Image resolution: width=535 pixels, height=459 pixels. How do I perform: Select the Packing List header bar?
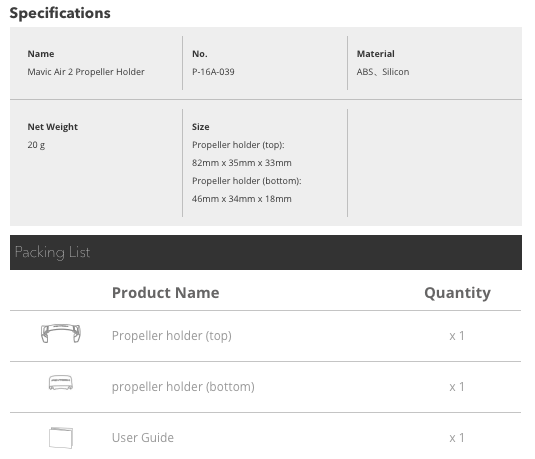tap(265, 252)
